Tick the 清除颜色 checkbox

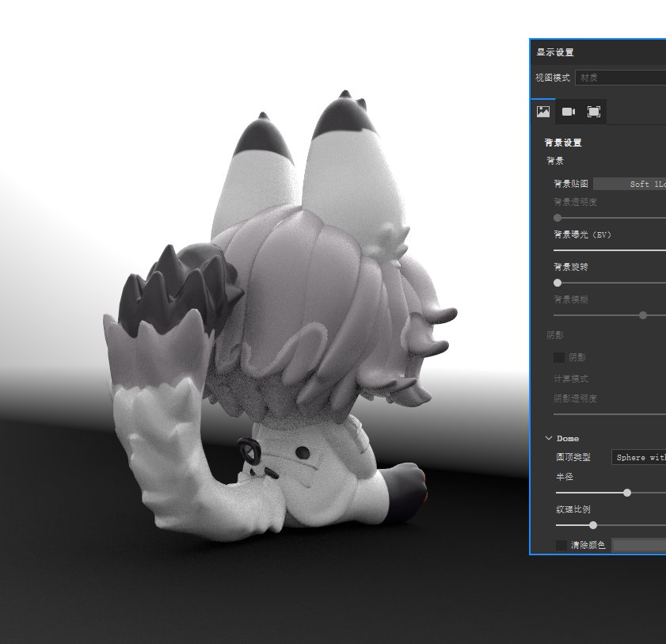(561, 545)
